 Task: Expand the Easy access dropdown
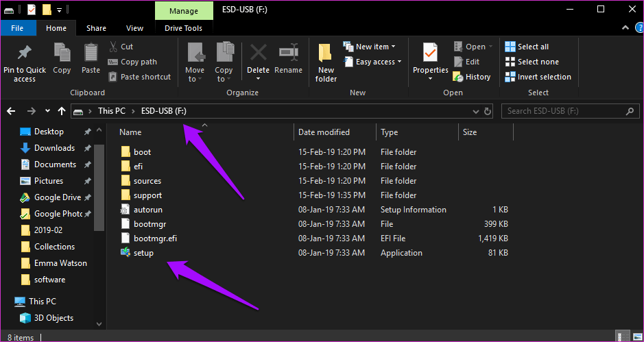coord(373,62)
